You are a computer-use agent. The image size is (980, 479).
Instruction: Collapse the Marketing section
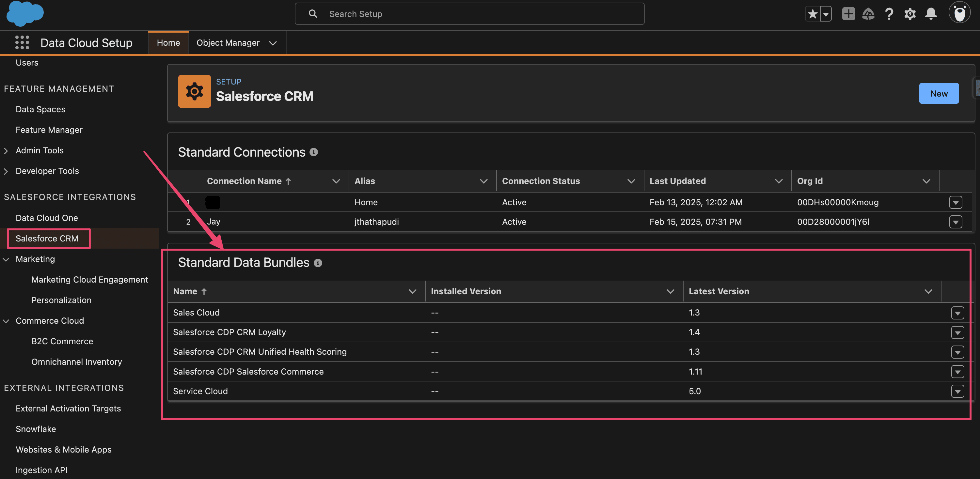click(x=6, y=259)
